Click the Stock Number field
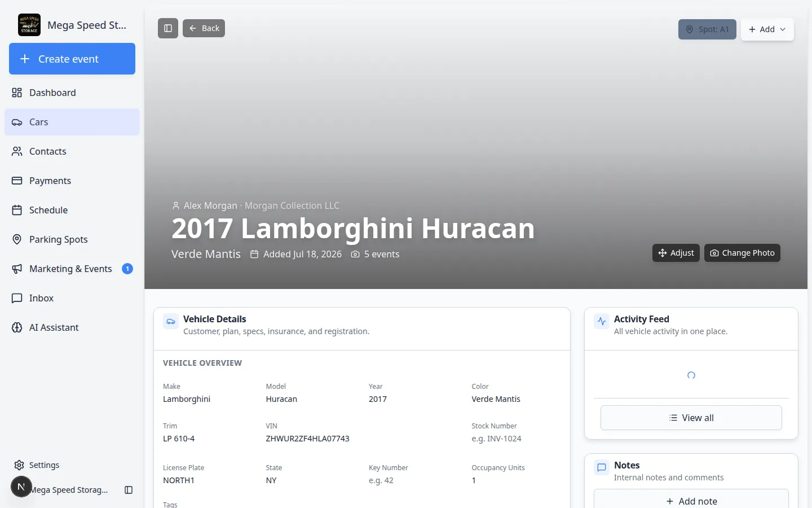The image size is (812, 508). 496,439
